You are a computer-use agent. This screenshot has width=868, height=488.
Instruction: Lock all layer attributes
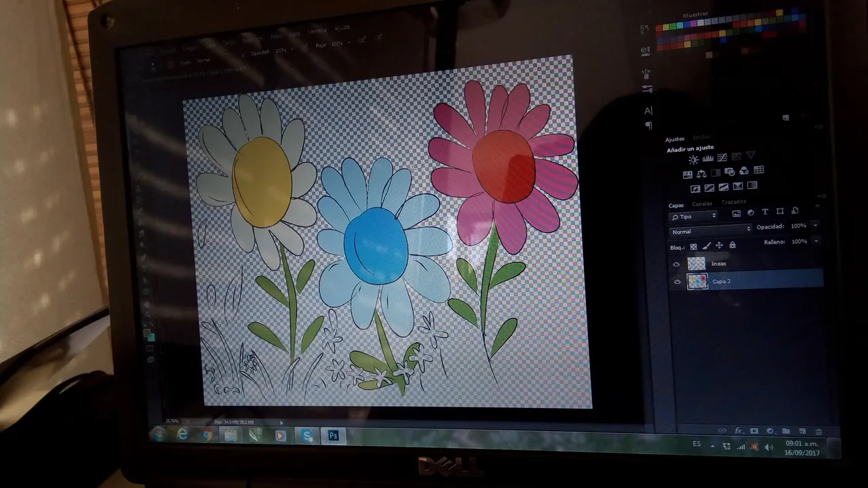[x=732, y=245]
